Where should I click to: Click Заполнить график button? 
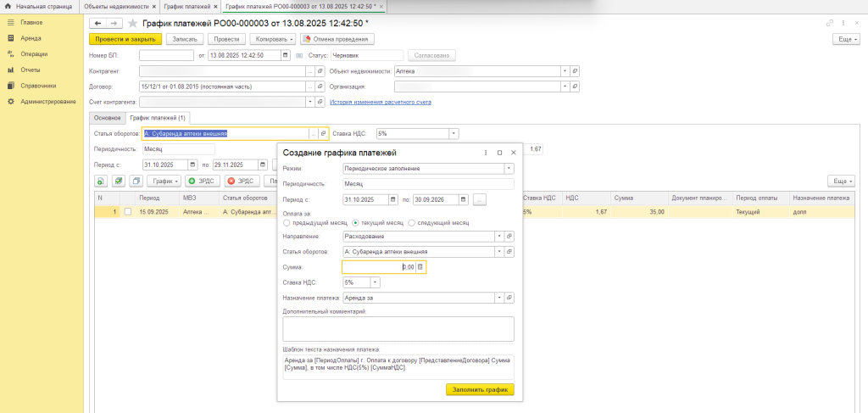coord(480,390)
